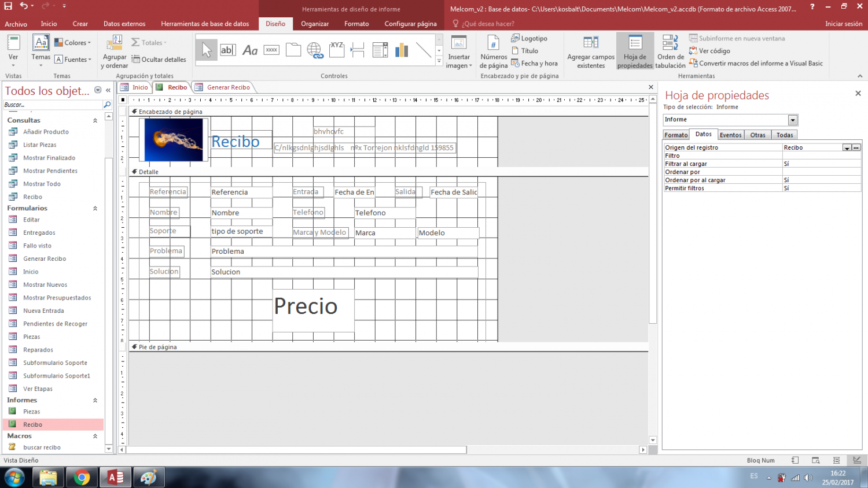Click Convertir macros del informe a Visual Basic

tap(756, 64)
